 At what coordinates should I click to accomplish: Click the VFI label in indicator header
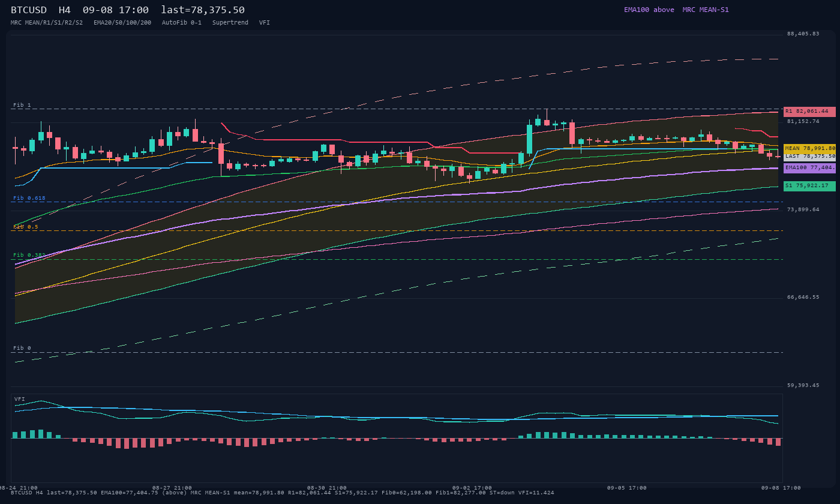click(x=265, y=23)
